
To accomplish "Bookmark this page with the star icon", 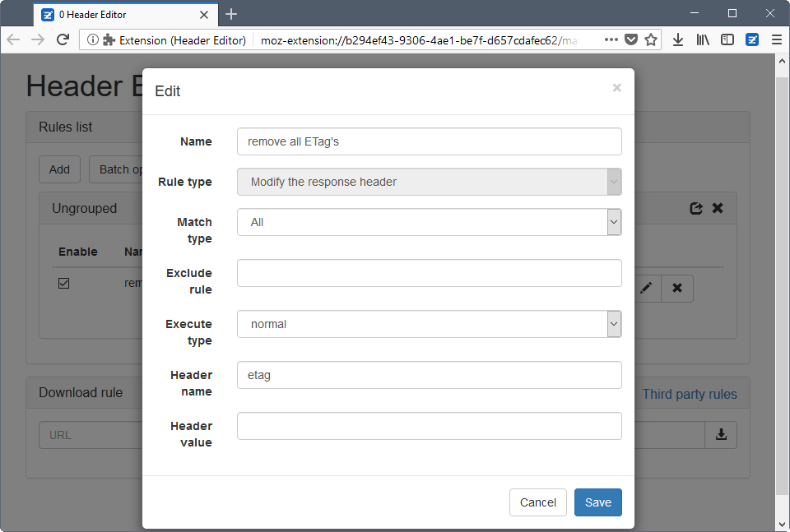I will (x=651, y=39).
